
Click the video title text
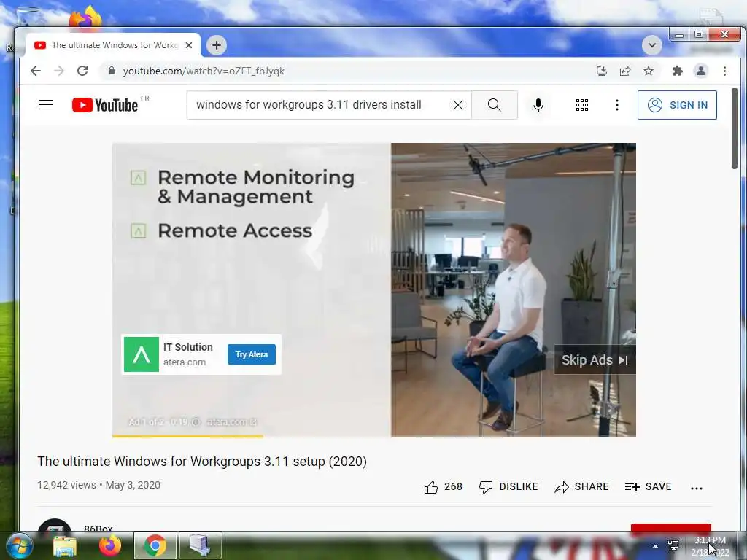pos(202,462)
